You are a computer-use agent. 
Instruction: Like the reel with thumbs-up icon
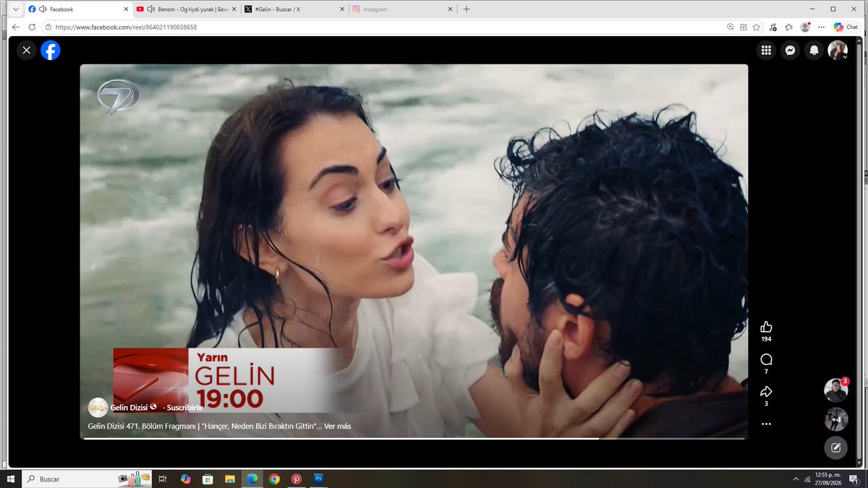tap(766, 327)
